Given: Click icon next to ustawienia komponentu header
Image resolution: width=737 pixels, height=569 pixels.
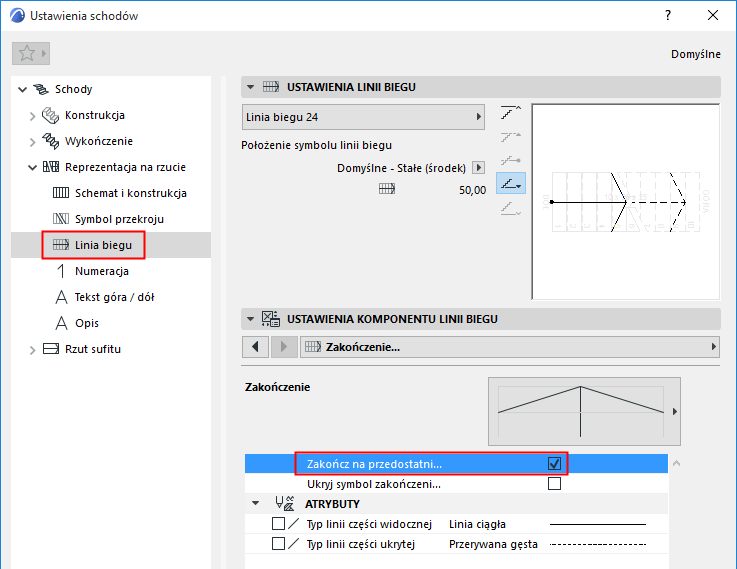Looking at the screenshot, I should point(271,319).
